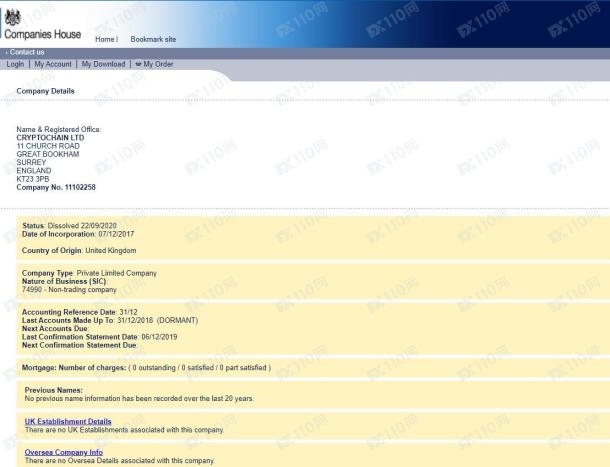Click the Next Accounts Due label
Viewport: 610px width, 467px height.
[55, 329]
